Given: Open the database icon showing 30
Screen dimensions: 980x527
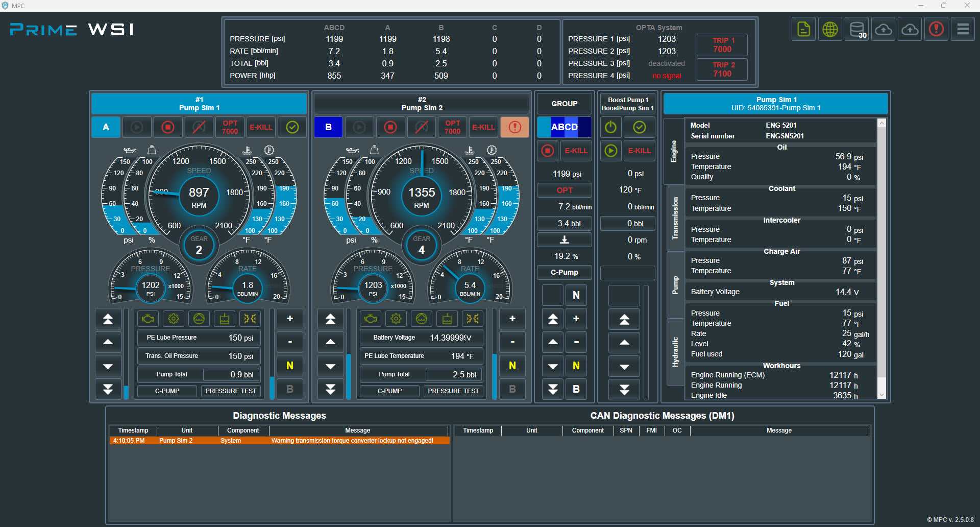Looking at the screenshot, I should [x=857, y=30].
